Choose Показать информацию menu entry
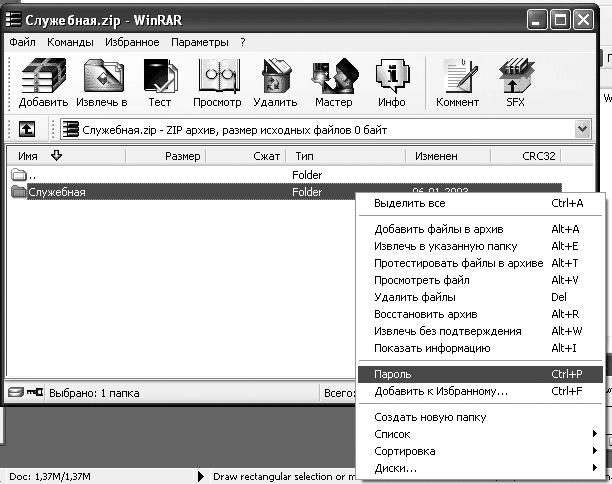Image resolution: width=612 pixels, height=484 pixels. [480, 348]
